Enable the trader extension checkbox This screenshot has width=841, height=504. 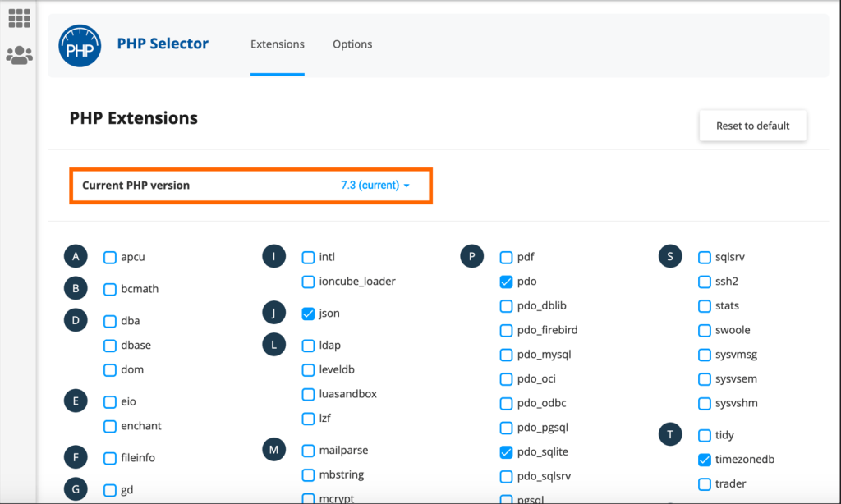(x=705, y=484)
